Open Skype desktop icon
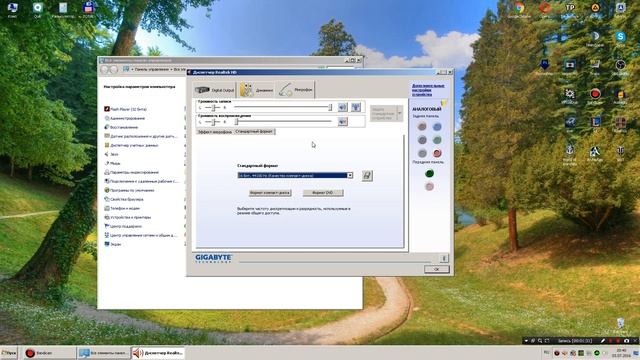 click(620, 38)
